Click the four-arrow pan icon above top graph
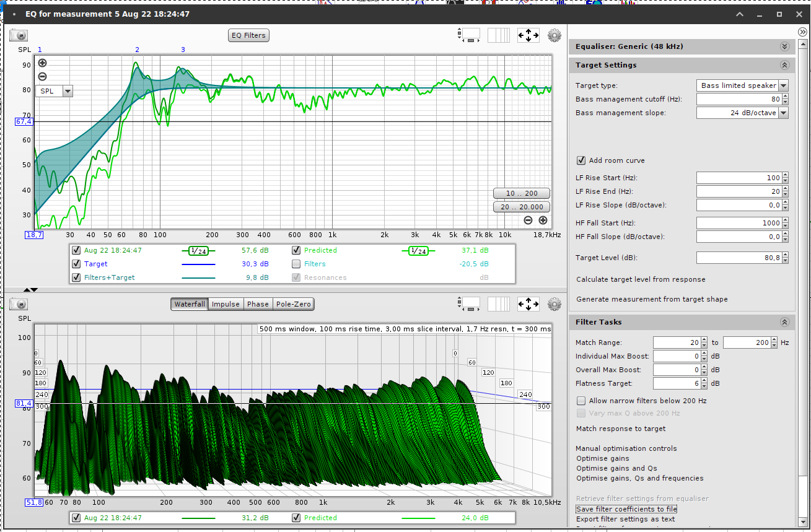The height and width of the screenshot is (532, 811). point(528,35)
